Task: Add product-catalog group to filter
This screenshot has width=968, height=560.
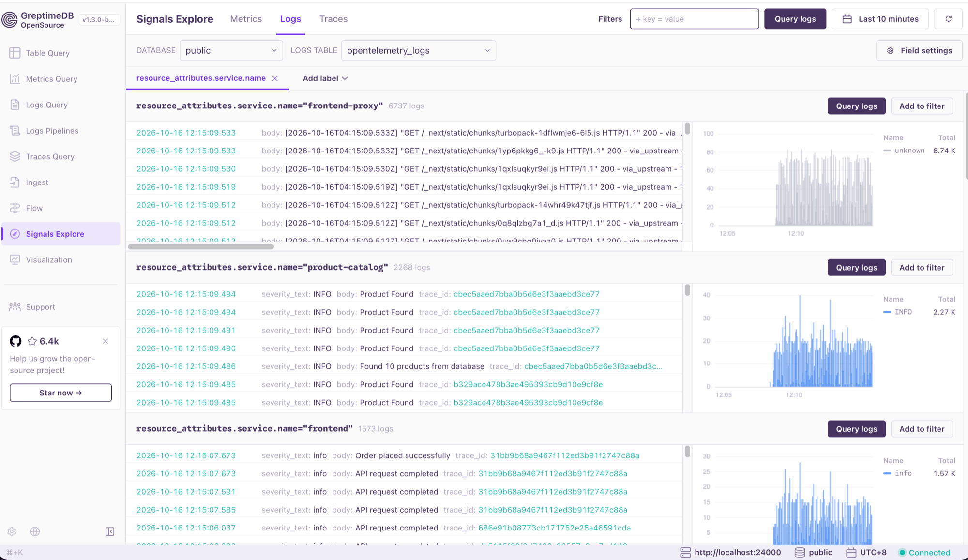Action: (922, 268)
